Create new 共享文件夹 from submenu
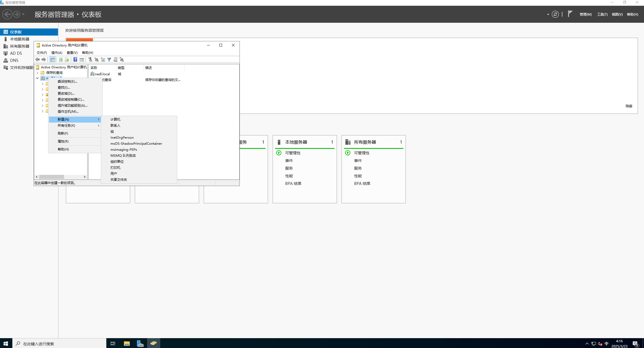 [x=139, y=180]
